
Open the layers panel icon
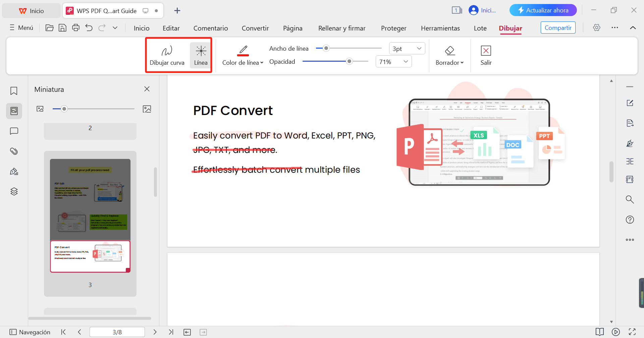coord(14,191)
